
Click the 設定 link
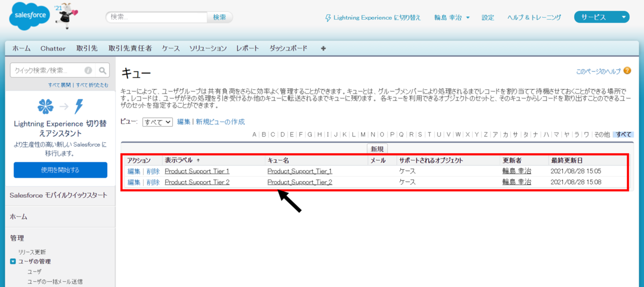(488, 17)
